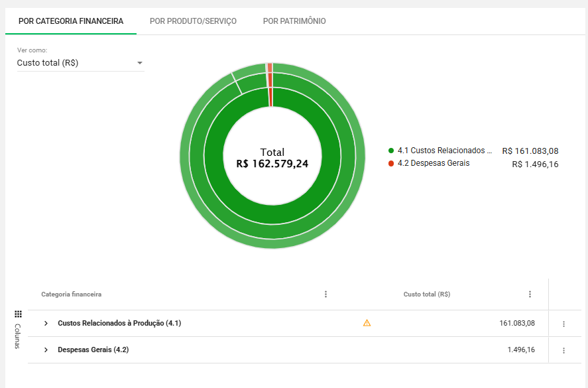Viewport: 588px width, 388px height.
Task: Click red legend dot for 4.2 Despesas
Action: (391, 163)
